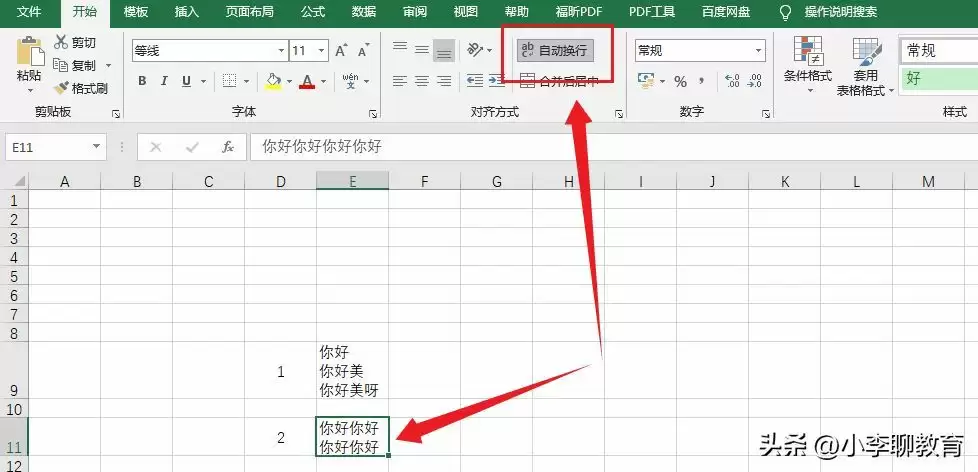Apply yellow fill color bucket

point(273,81)
